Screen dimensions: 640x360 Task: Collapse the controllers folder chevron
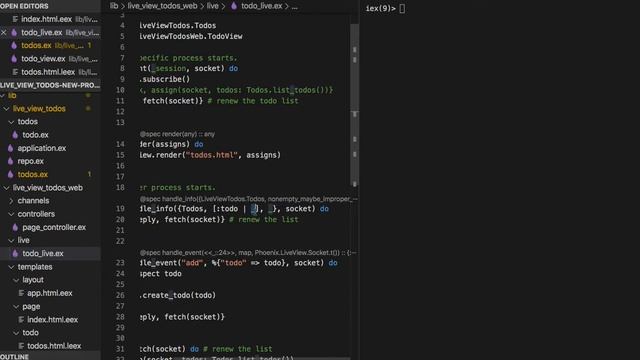click(x=11, y=214)
